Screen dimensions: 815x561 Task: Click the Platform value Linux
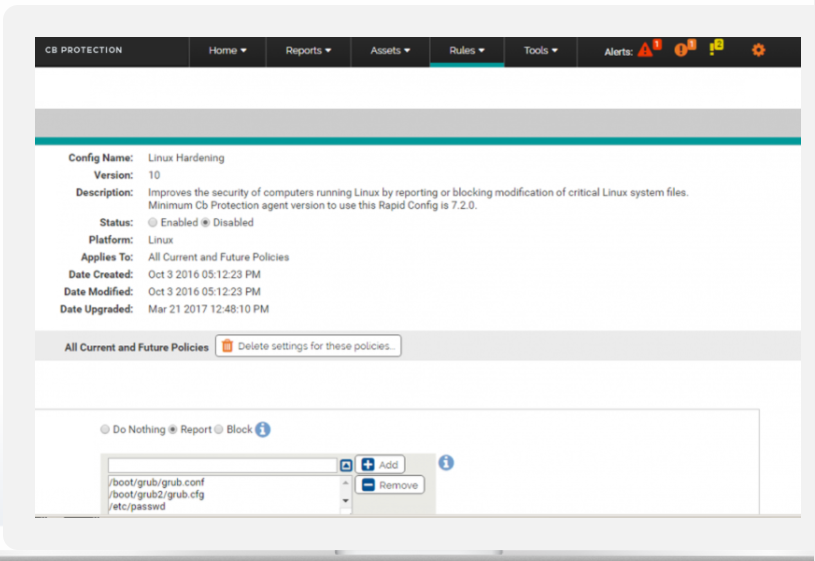[x=161, y=240]
